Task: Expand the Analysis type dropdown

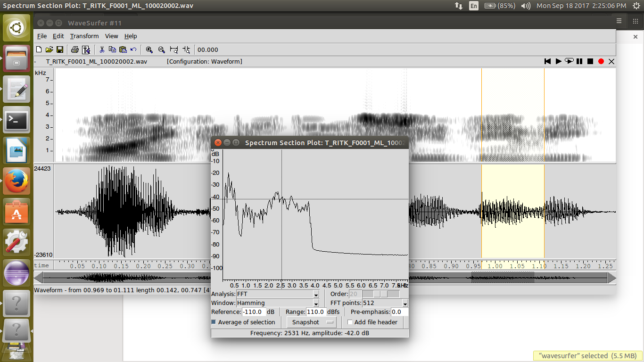Action: (x=316, y=294)
